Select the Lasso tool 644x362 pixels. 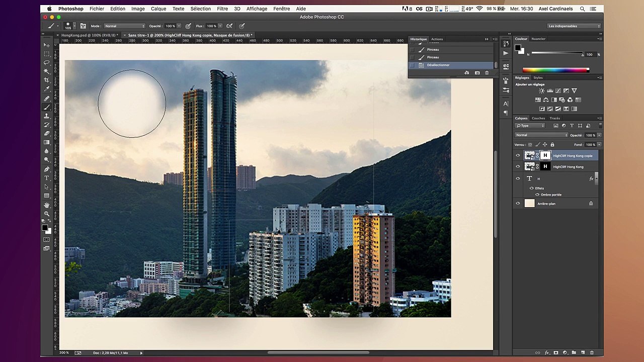[47, 62]
